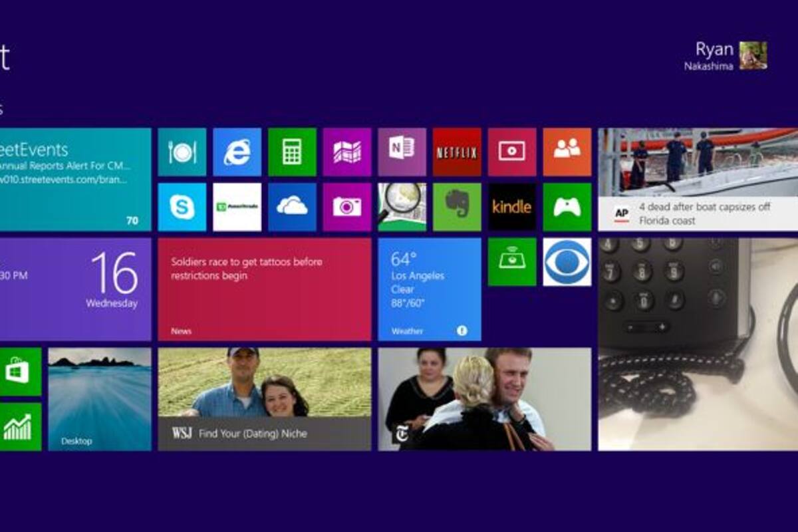
Task: Open the AP boat capsizes news tile
Action: pos(698,180)
